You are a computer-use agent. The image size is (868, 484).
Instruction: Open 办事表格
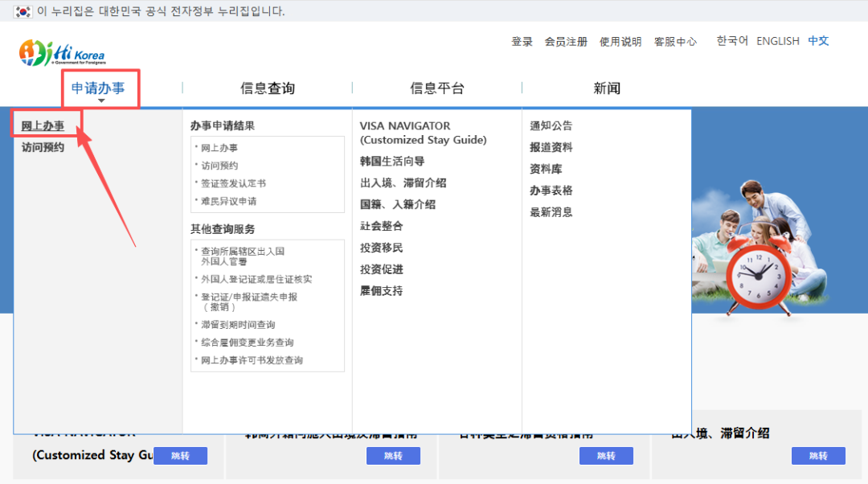click(551, 191)
